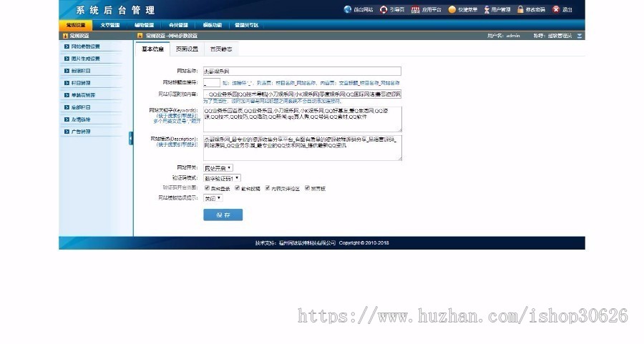Image resolution: width=644 pixels, height=344 pixels.
Task: Open 单篇页管理 in the sidebar
Action: (84, 95)
